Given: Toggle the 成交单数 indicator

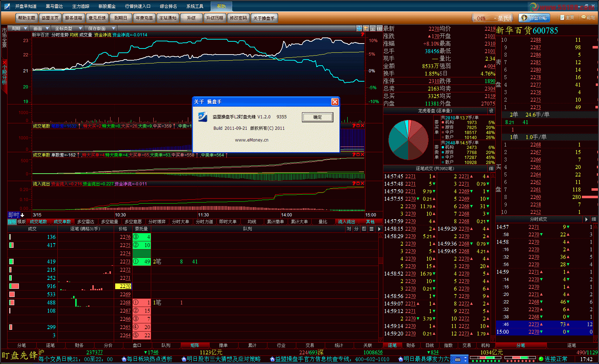Looking at the screenshot, I should click(62, 221).
